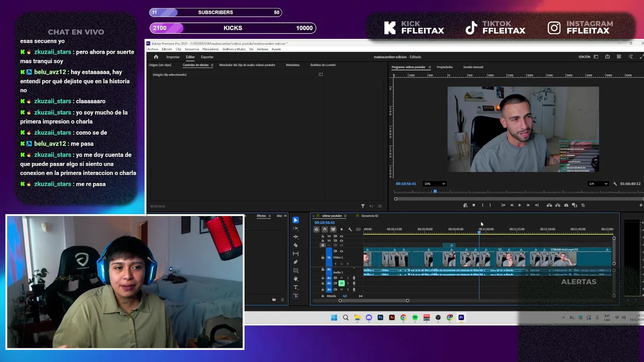Open Marcadores menu
Screen dimensions: 644x362
click(x=211, y=49)
